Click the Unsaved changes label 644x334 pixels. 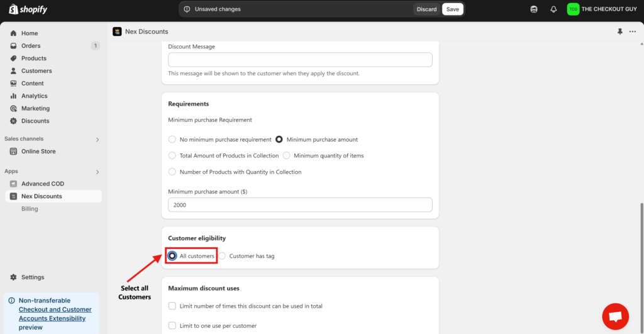pos(218,9)
